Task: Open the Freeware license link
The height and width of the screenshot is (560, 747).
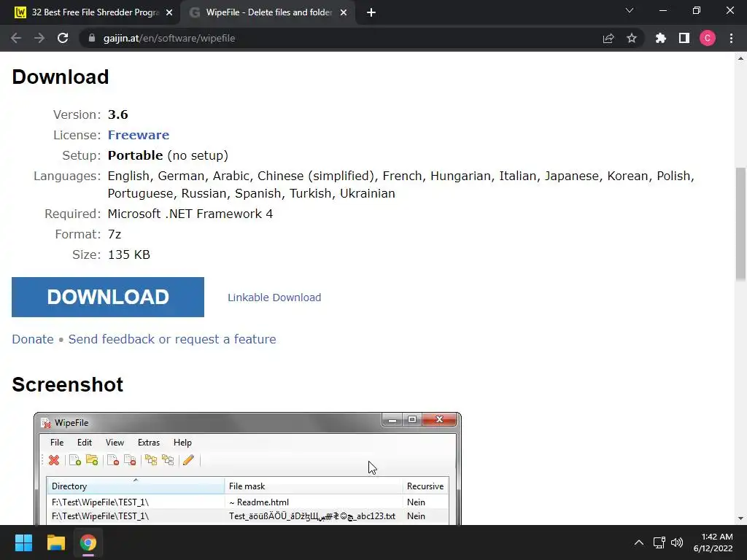Action: pyautogui.click(x=138, y=135)
